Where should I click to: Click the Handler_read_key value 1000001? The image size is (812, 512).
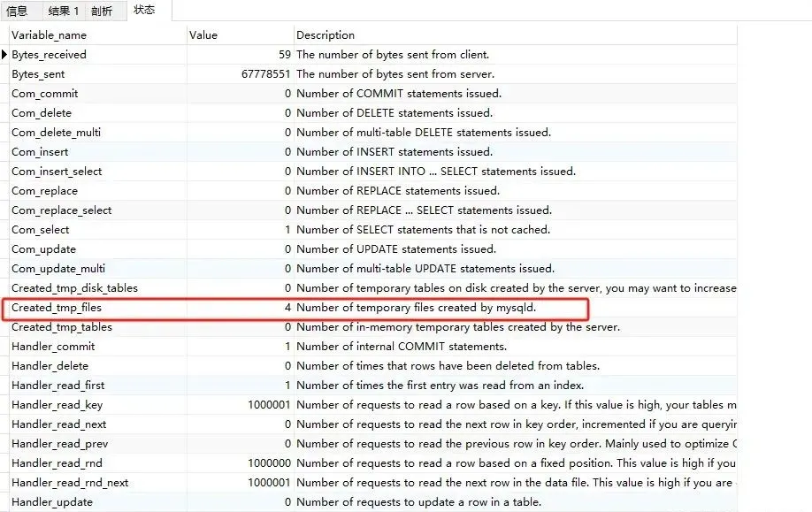269,405
